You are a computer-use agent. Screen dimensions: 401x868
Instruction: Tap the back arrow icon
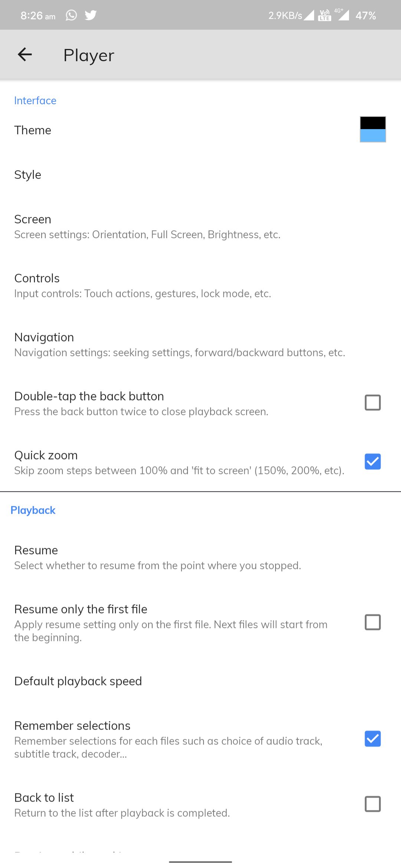tap(25, 55)
